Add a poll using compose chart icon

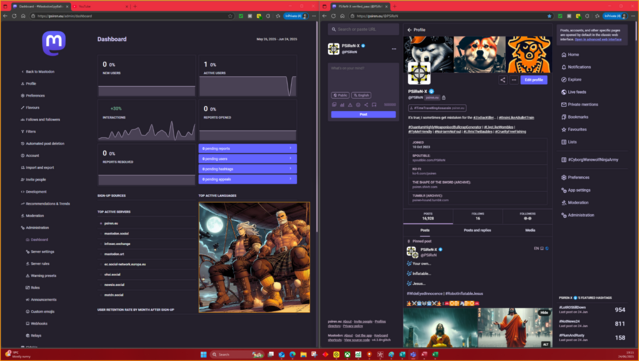coord(342,105)
